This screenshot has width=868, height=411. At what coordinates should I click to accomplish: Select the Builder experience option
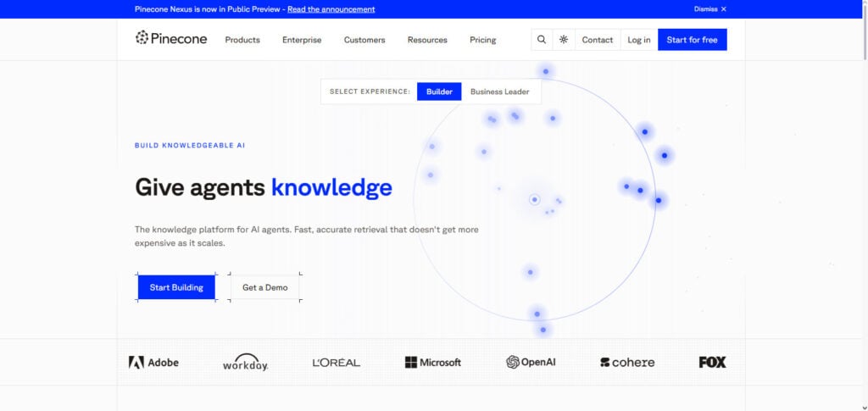439,92
